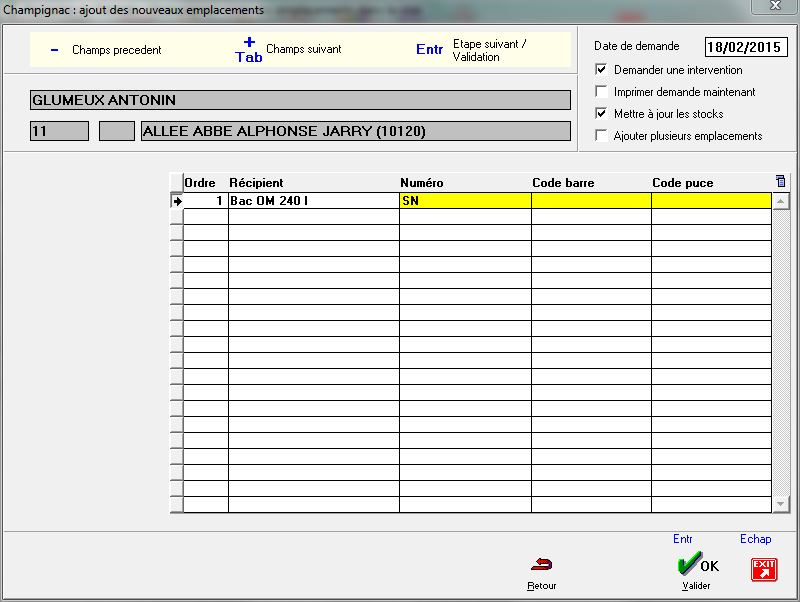Click the trash icon above the grid

[x=780, y=181]
